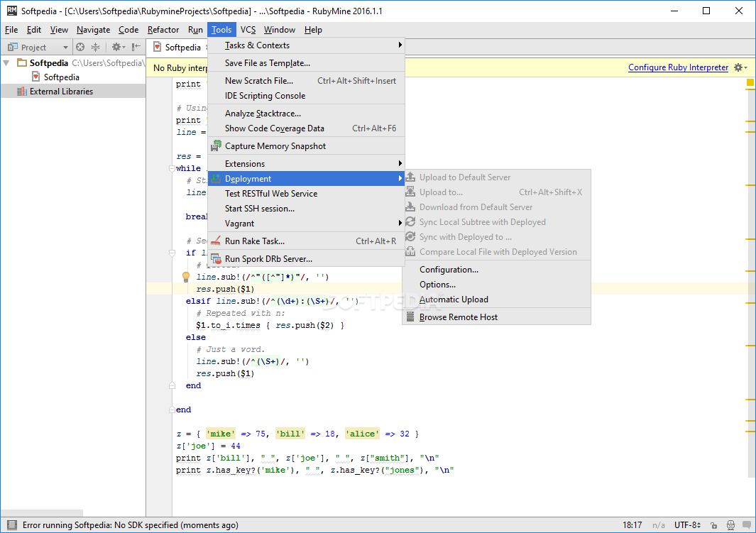The height and width of the screenshot is (533, 756).
Task: Open the Project view dropdown arrow
Action: pyautogui.click(x=65, y=48)
